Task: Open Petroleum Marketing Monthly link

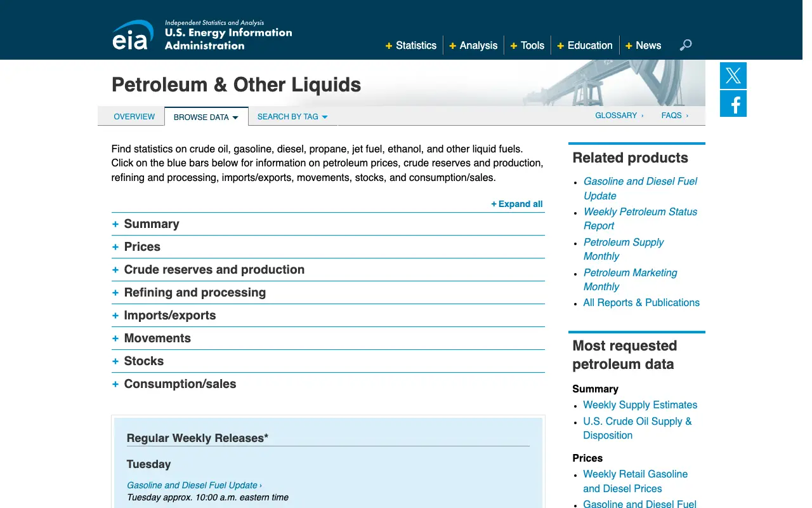Action: click(630, 280)
